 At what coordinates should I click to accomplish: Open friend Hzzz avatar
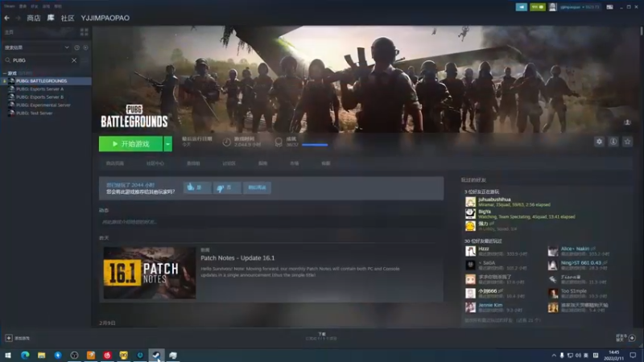470,251
